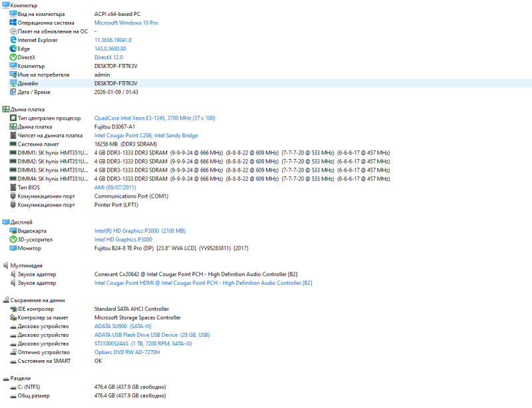Click the DirectX Xbox-style icon
This screenshot has width=532, height=408.
pyautogui.click(x=13, y=57)
